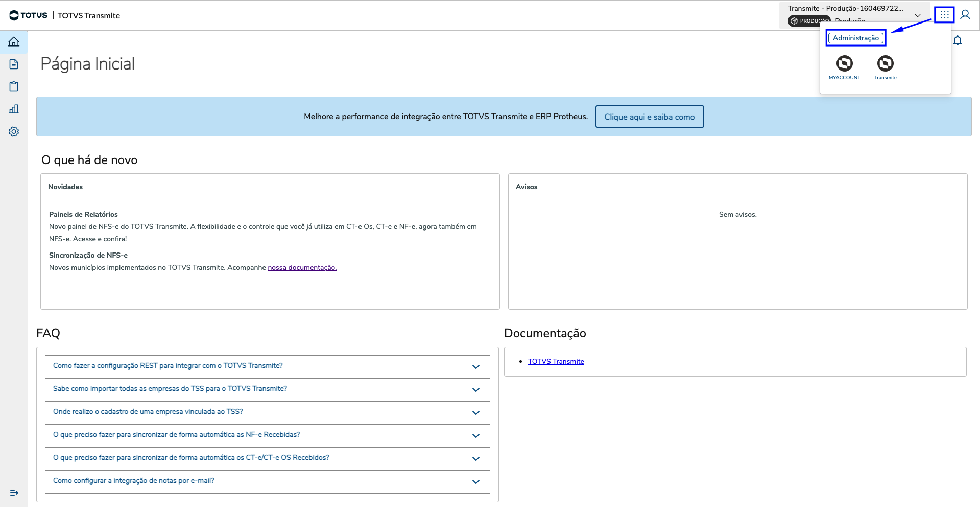Open the Home icon in sidebar
This screenshot has width=980, height=507.
(14, 42)
